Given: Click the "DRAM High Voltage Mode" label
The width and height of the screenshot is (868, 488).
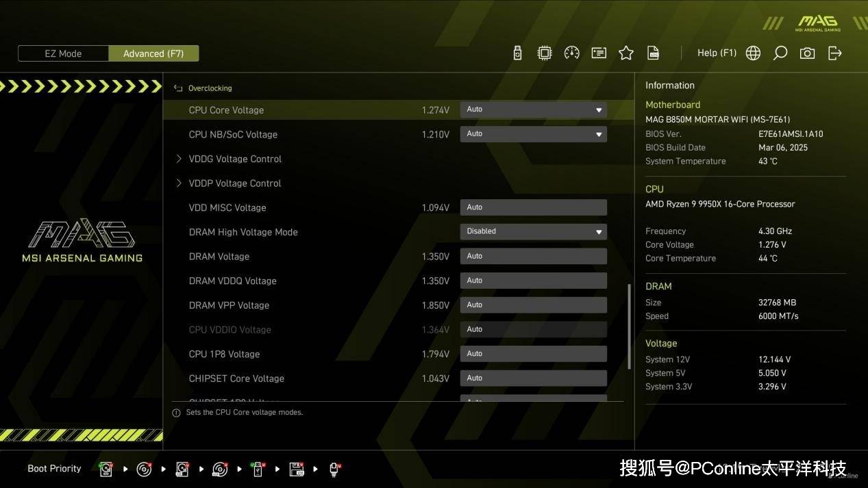Looking at the screenshot, I should 243,232.
